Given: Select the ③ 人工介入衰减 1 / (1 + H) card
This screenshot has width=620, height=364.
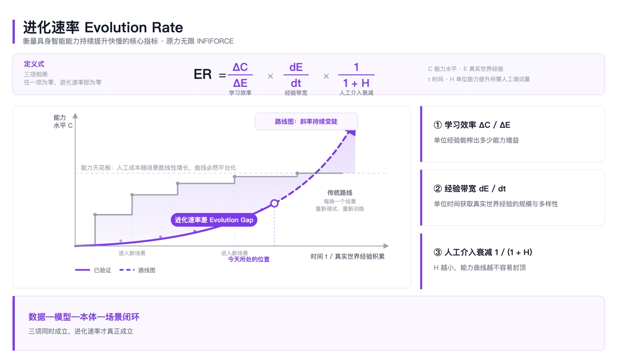Looking at the screenshot, I should coord(512,261).
